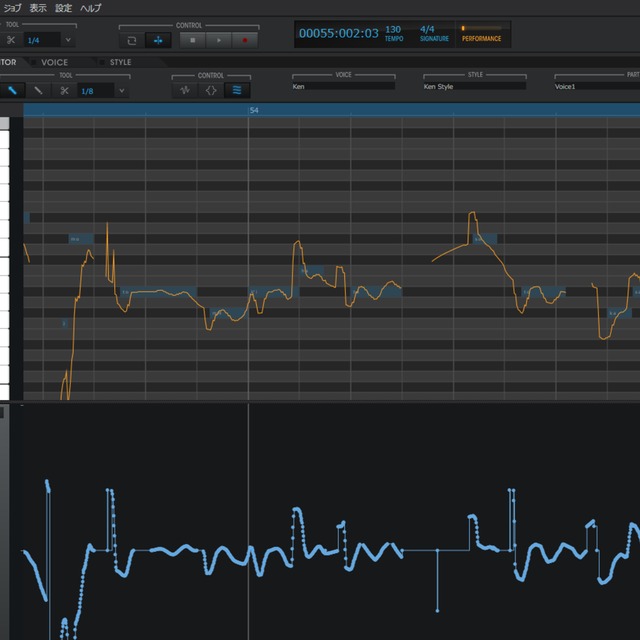Click the 130 tempo value
The width and height of the screenshot is (640, 640).
tap(393, 30)
